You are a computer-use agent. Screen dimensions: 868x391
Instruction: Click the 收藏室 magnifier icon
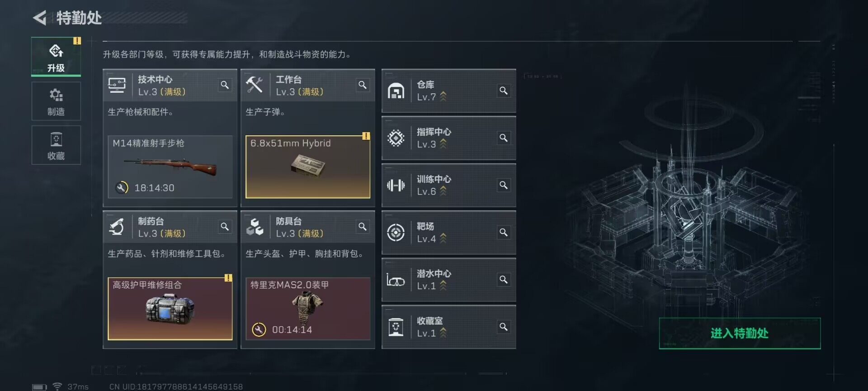pos(504,327)
